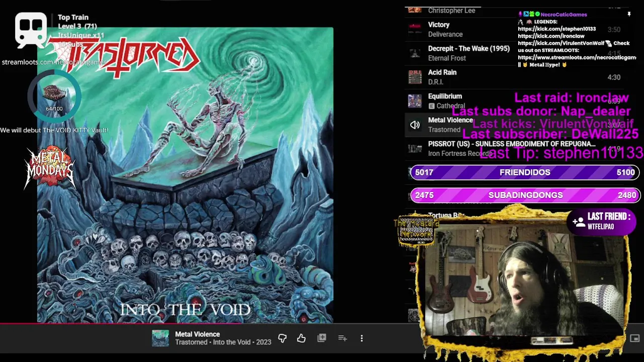
Task: Click Last subscriber: DeWall225 overlay text
Action: [550, 134]
